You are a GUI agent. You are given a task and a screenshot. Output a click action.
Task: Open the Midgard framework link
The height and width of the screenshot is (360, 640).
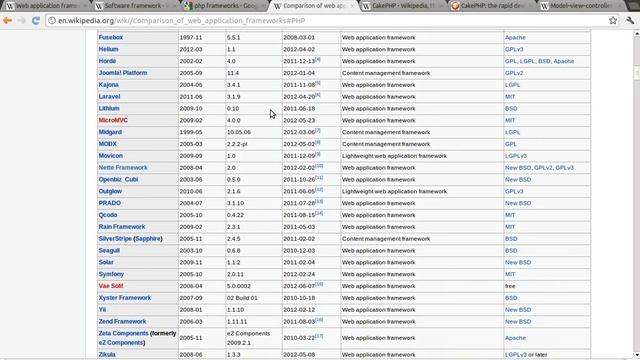[x=110, y=132]
